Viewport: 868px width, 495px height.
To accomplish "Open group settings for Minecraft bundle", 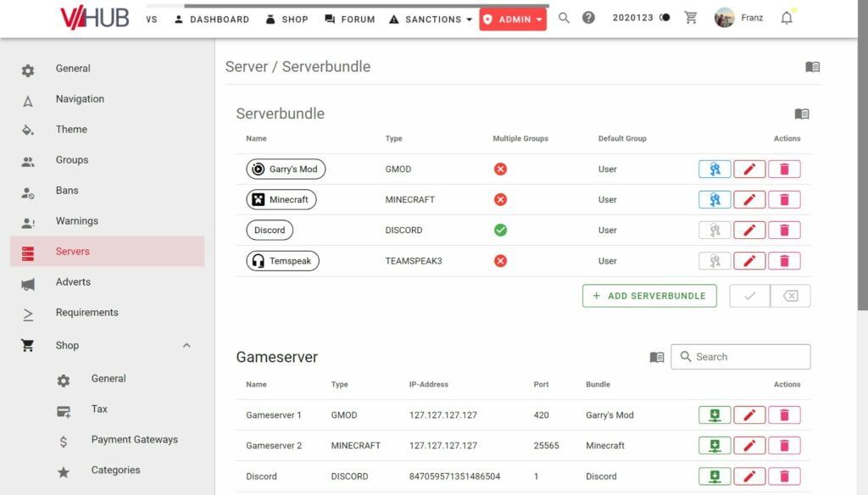I will pos(715,199).
